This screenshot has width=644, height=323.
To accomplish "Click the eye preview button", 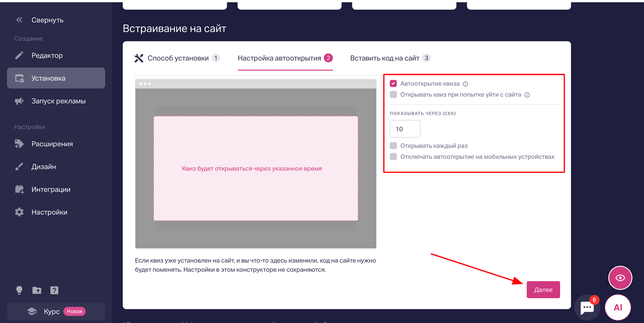I will [620, 278].
